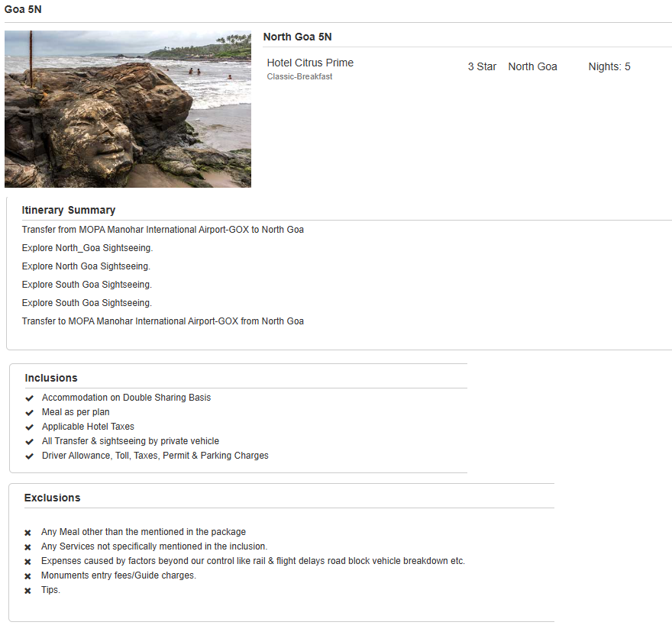Click checkmark beside All Transfer & sightseeing
Screen dimensions: 672x635
[x=29, y=442]
